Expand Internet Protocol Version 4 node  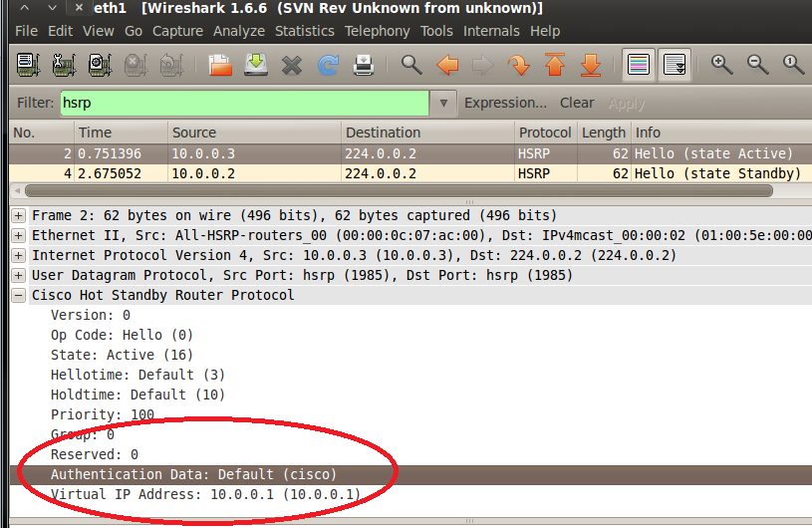[x=19, y=255]
